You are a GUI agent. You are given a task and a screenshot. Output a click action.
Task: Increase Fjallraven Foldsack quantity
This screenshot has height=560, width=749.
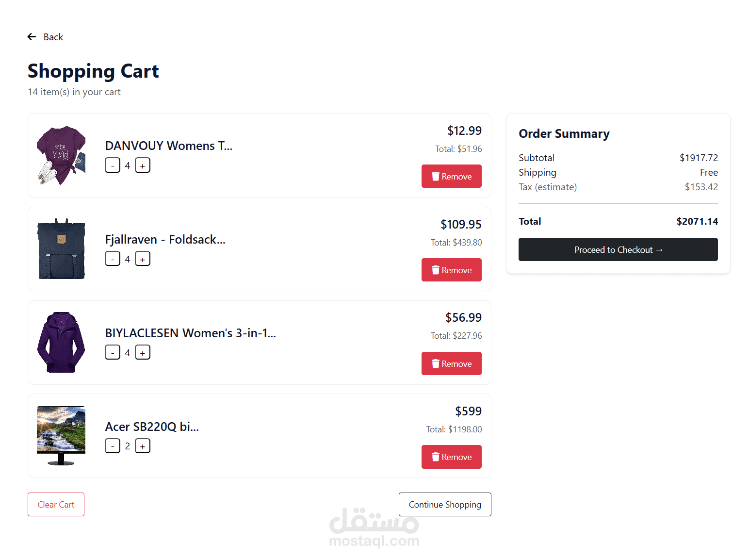coord(143,259)
